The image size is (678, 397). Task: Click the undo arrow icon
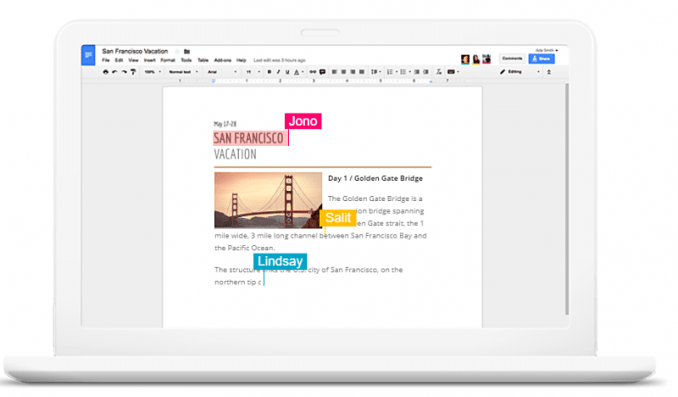tap(115, 72)
